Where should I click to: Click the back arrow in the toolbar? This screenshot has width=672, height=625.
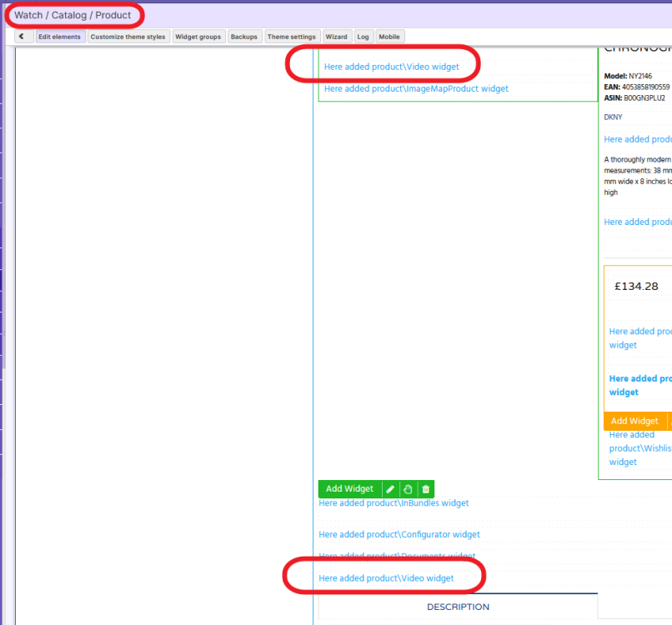point(20,37)
